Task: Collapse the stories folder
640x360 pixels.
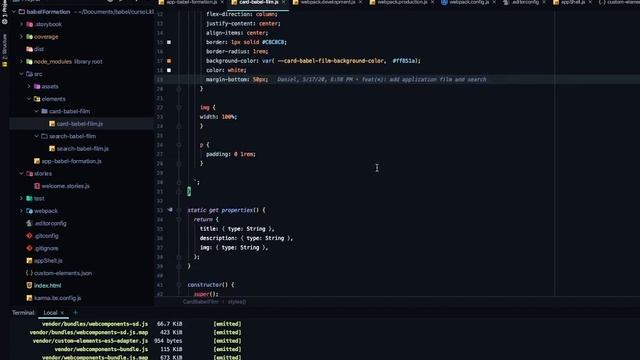Action: coord(21,173)
